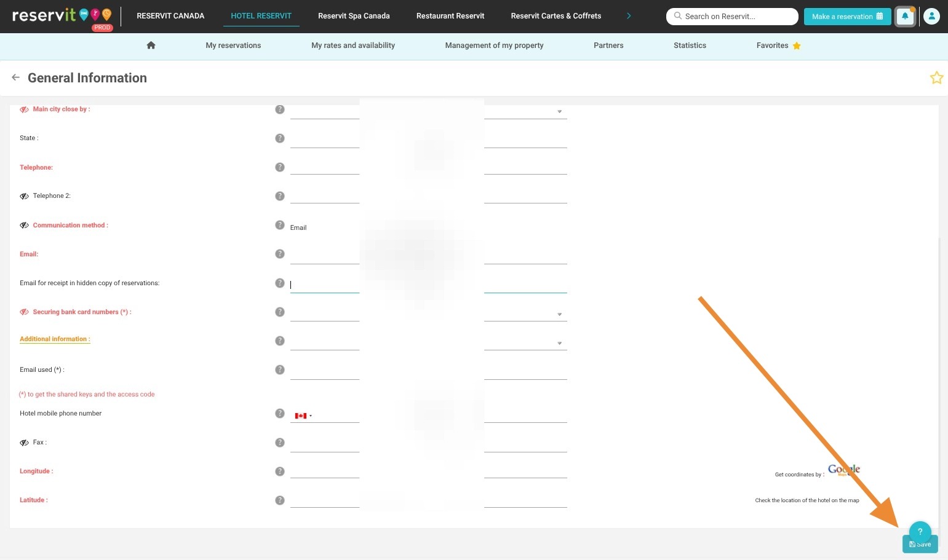
Task: Expand the Main city close by dropdown
Action: tap(559, 112)
